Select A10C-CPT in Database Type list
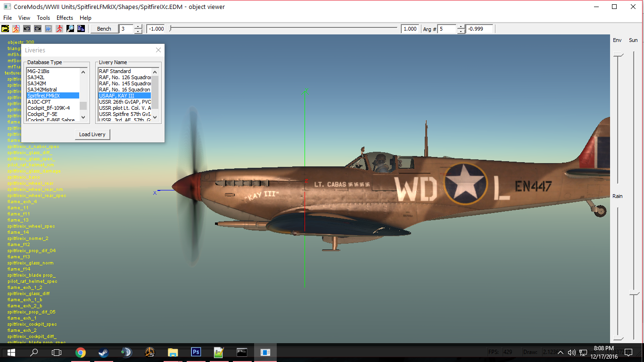Viewport: 644px width, 362px height. click(x=39, y=102)
